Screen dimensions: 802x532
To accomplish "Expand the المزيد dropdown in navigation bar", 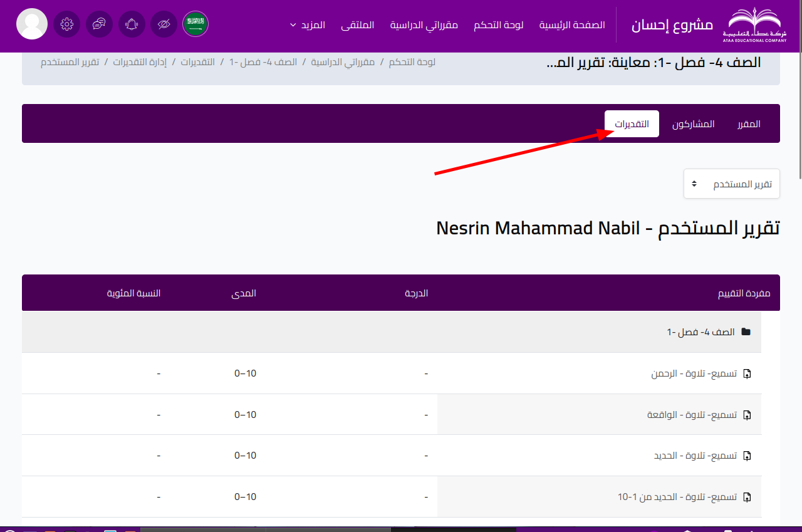I will (x=307, y=25).
